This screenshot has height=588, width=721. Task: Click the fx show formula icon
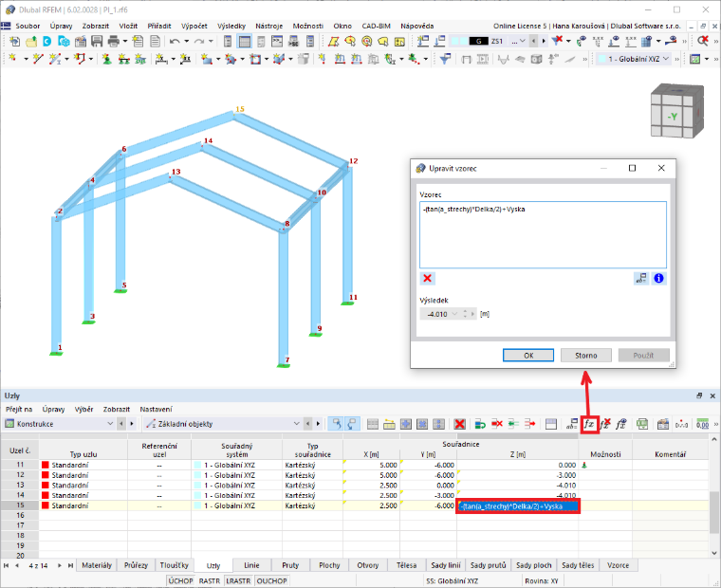point(620,424)
